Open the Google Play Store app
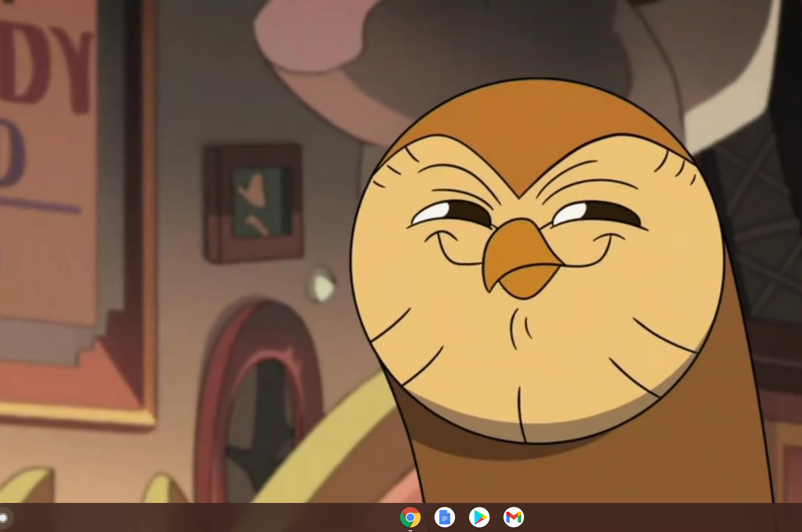This screenshot has height=532, width=802. (x=479, y=517)
